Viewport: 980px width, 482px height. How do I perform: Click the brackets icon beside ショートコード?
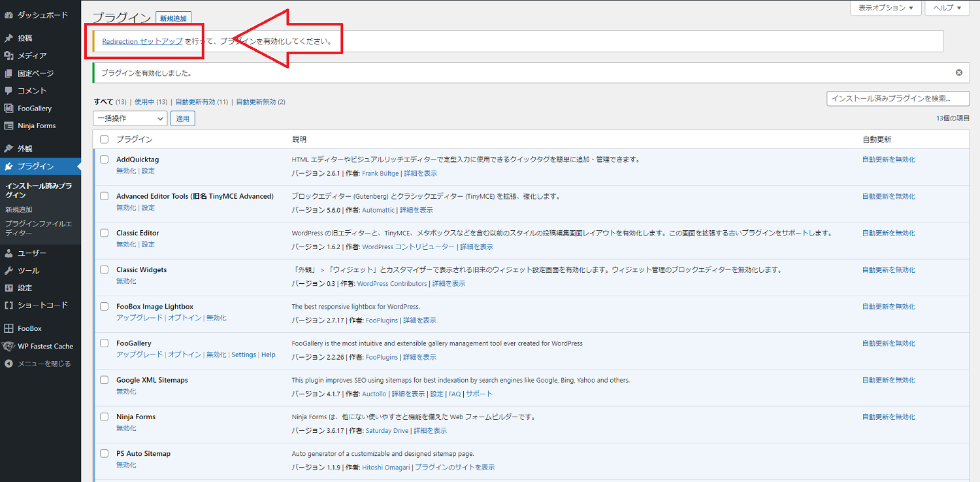tap(8, 305)
